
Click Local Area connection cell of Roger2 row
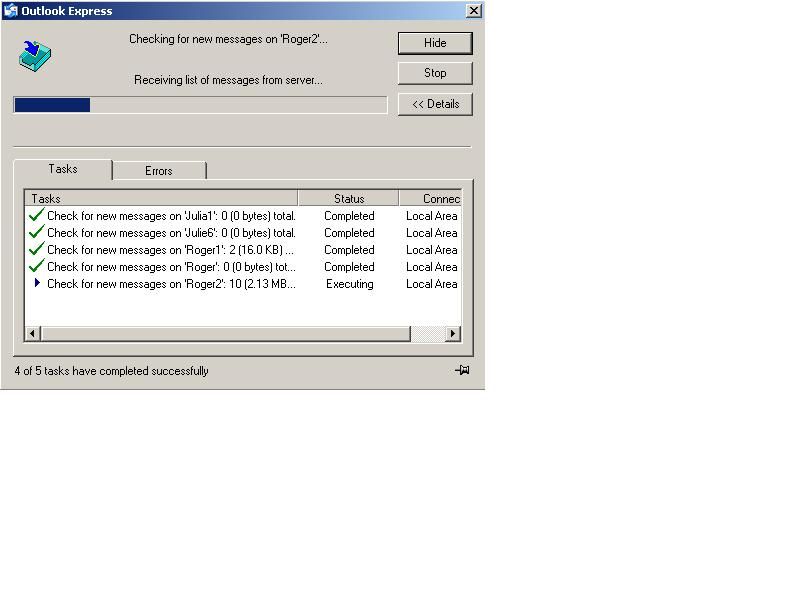(432, 284)
